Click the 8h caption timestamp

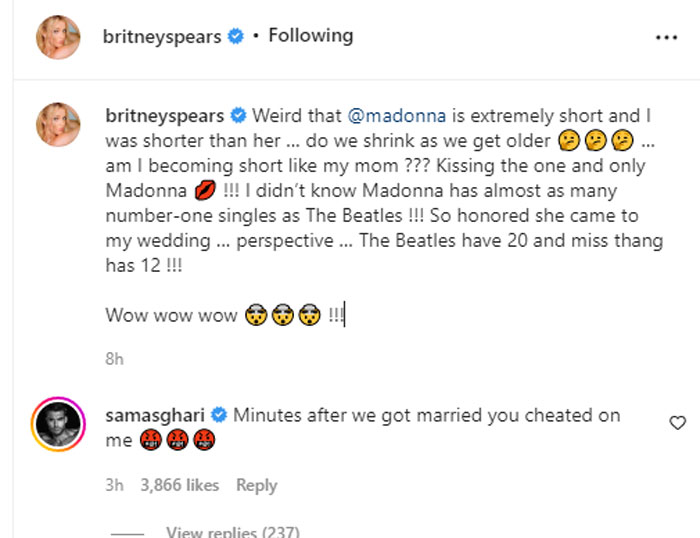(114, 359)
